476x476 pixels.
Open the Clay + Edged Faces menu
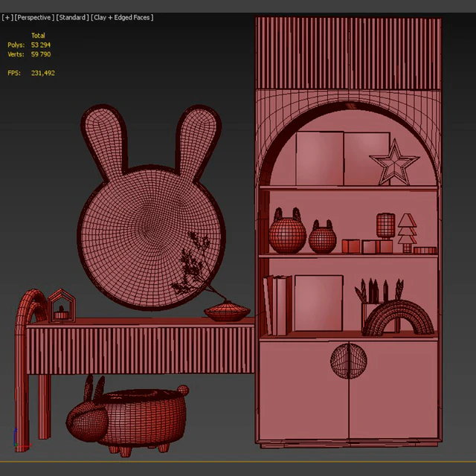pyautogui.click(x=122, y=18)
